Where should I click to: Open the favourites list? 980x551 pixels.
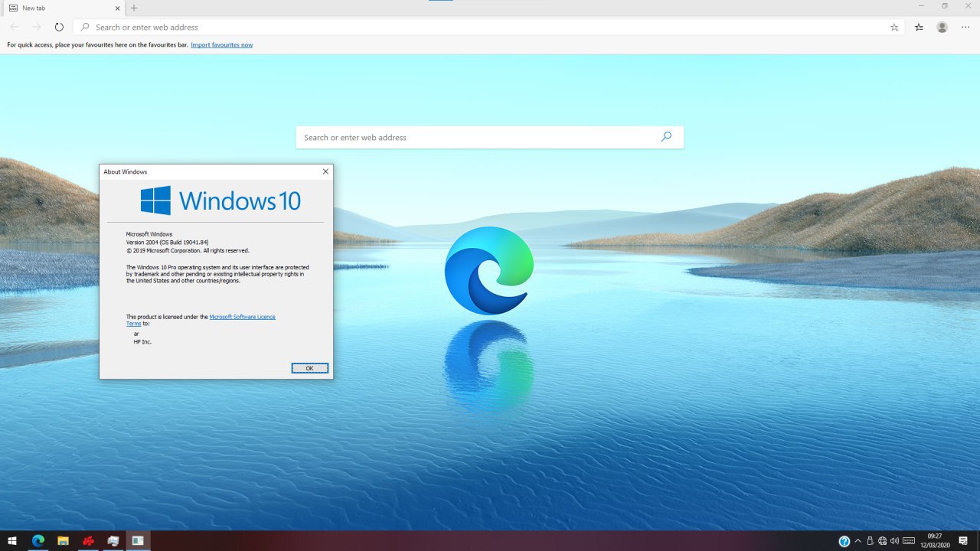(x=919, y=27)
